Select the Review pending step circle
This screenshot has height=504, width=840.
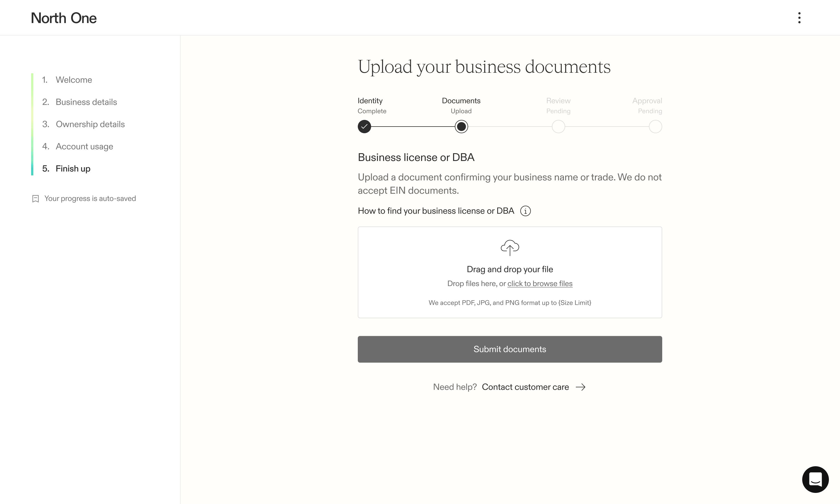tap(558, 127)
